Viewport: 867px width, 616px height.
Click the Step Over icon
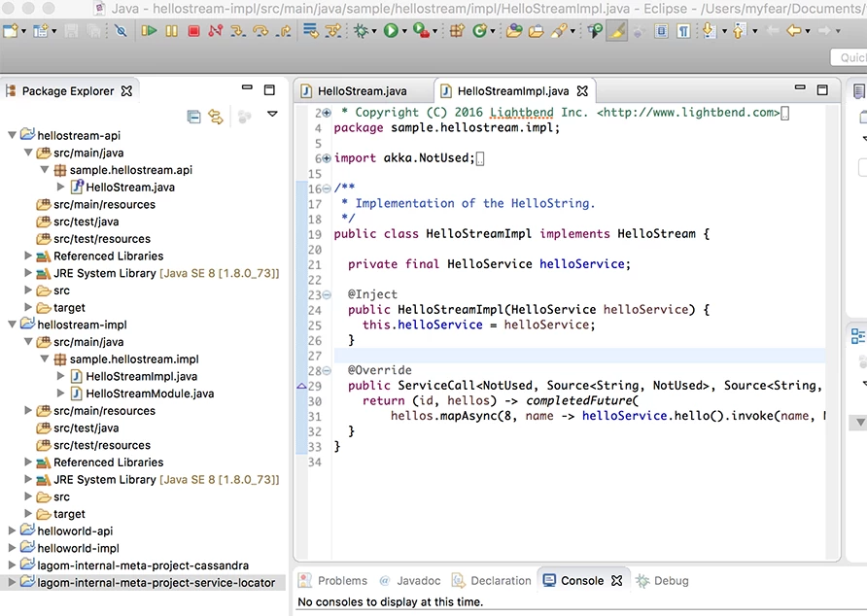tap(260, 30)
